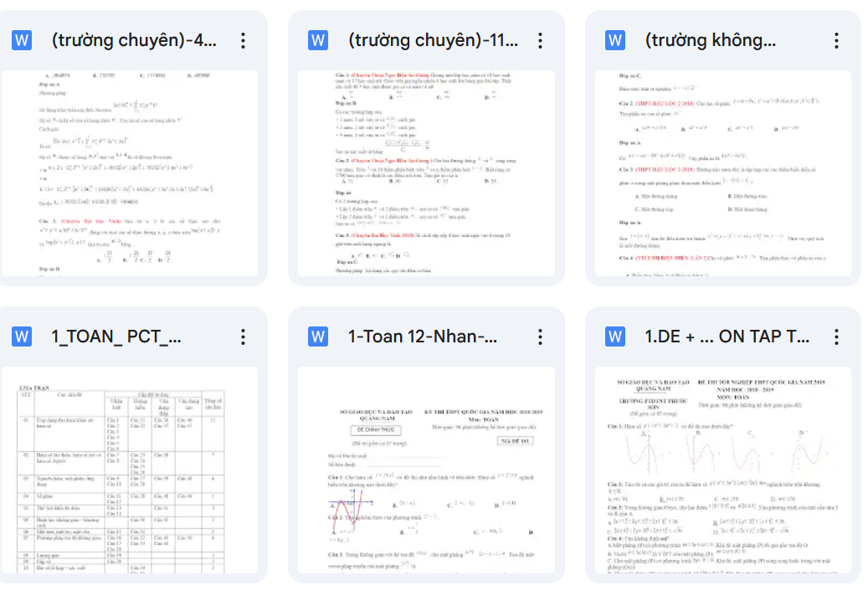Click Word icon of "1_TOAN_ PCT_..." file
The image size is (868, 596).
coord(22,337)
